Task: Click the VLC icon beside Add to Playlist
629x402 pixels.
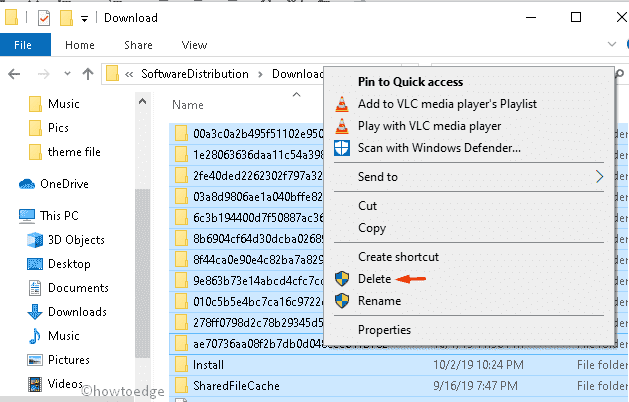Action: pos(341,104)
